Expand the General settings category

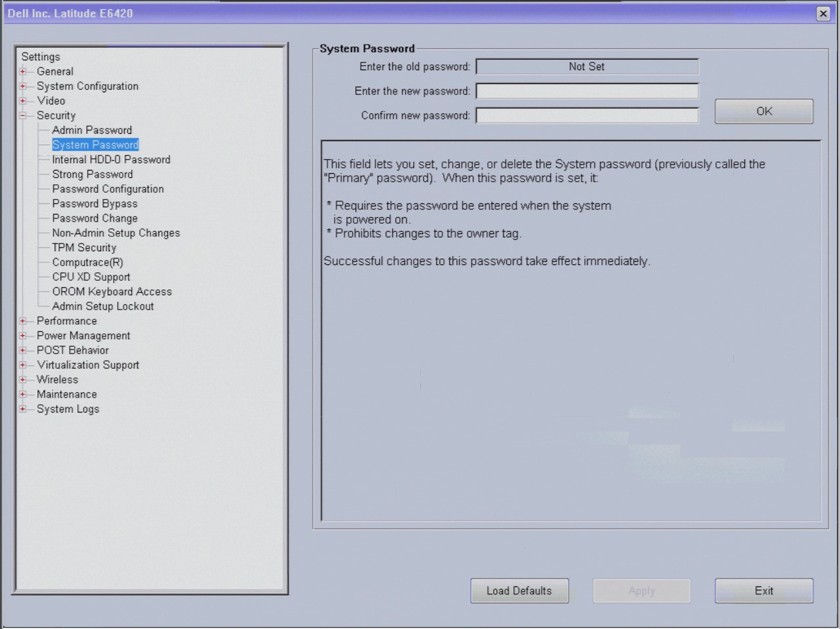[x=24, y=71]
